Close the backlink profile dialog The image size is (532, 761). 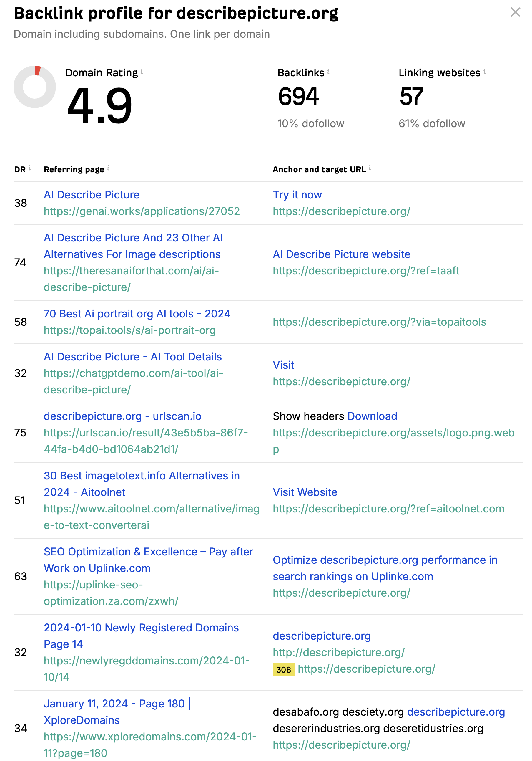pos(515,12)
